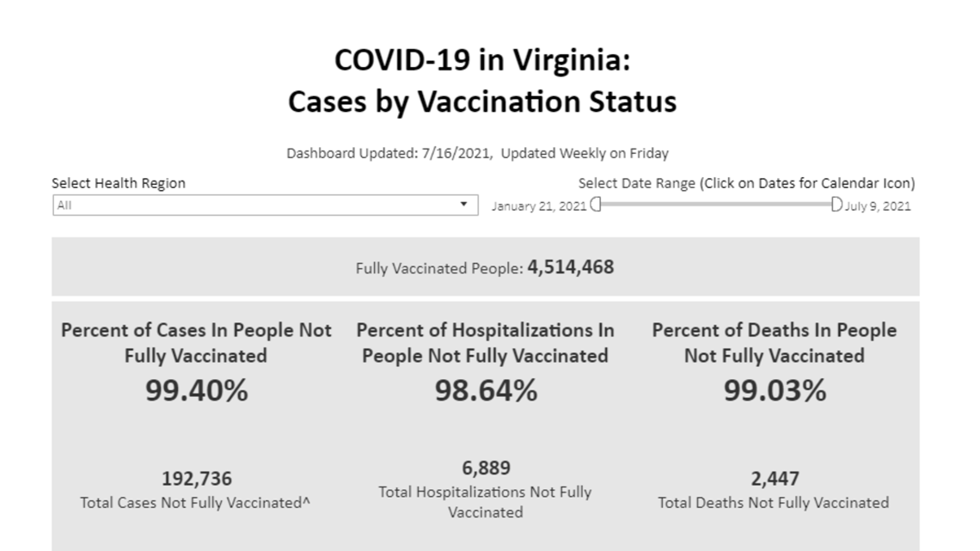
Task: Click the 99.03% deaths percentage statistic
Action: coord(775,390)
